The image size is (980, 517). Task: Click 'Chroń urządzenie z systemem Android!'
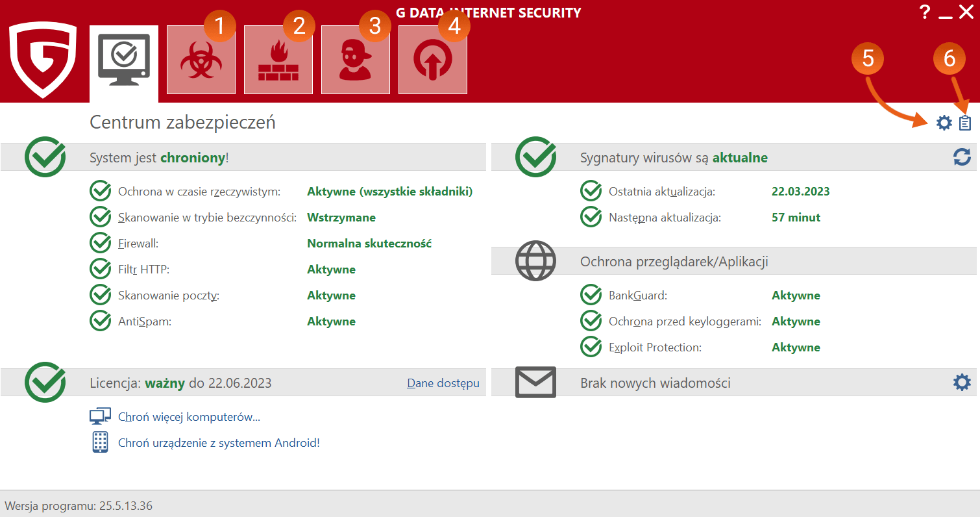[x=219, y=443]
